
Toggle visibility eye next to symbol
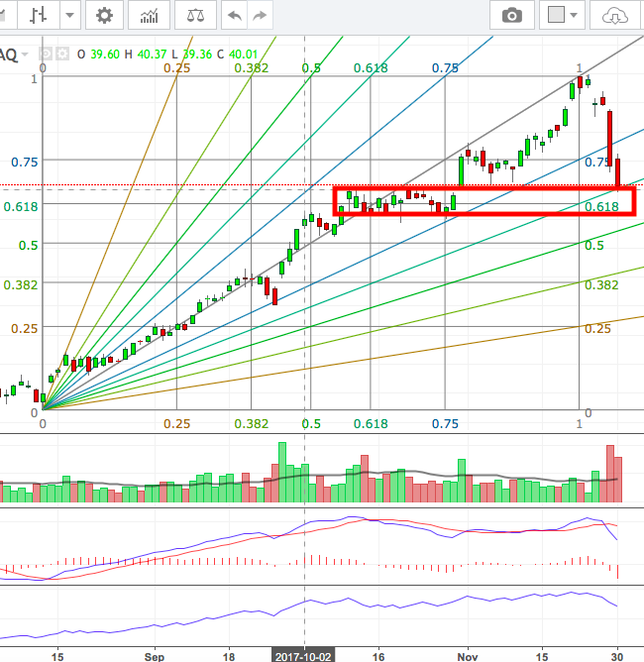tap(47, 55)
